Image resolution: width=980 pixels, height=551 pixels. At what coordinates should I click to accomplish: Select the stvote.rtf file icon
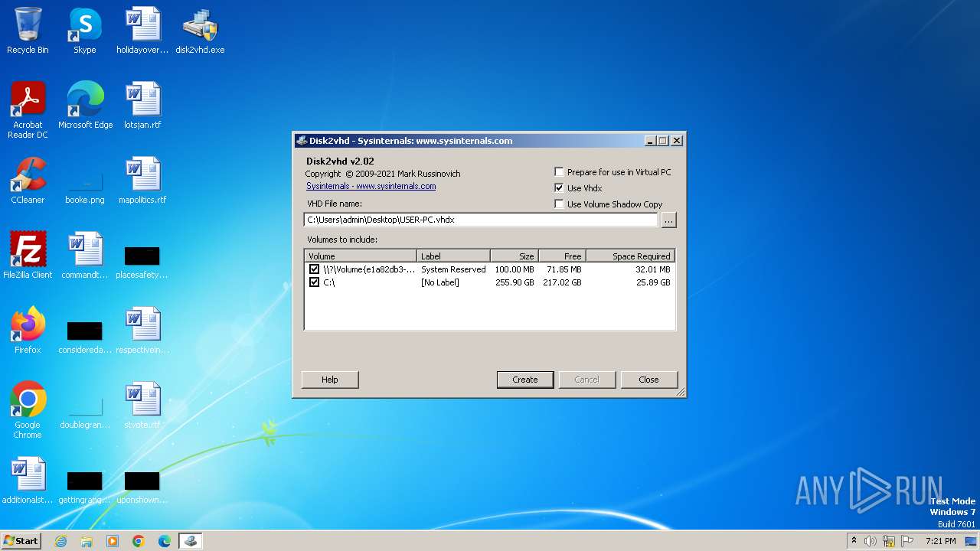coord(142,406)
